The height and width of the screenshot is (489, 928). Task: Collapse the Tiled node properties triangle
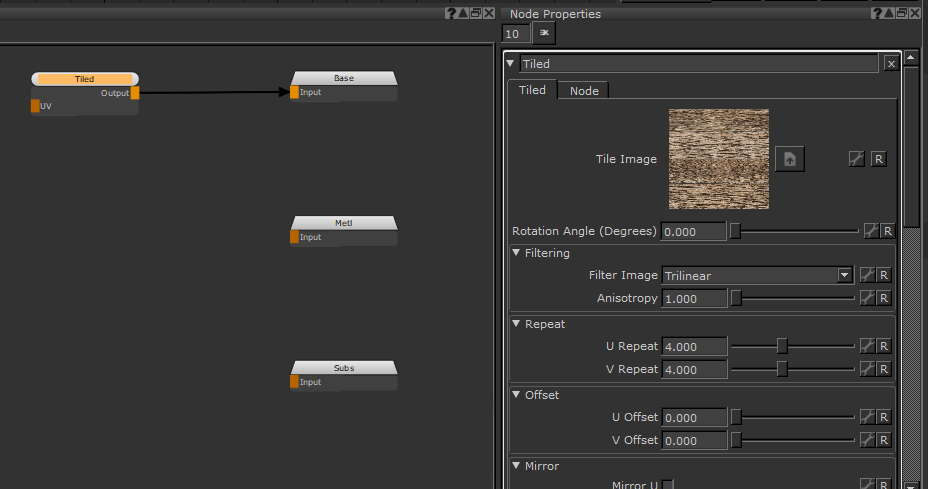(x=511, y=64)
